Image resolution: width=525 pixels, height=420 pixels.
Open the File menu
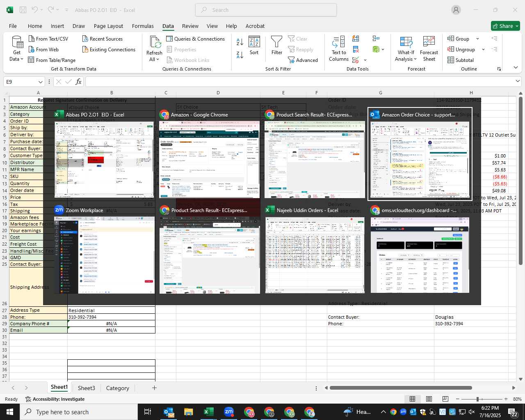coord(13,26)
